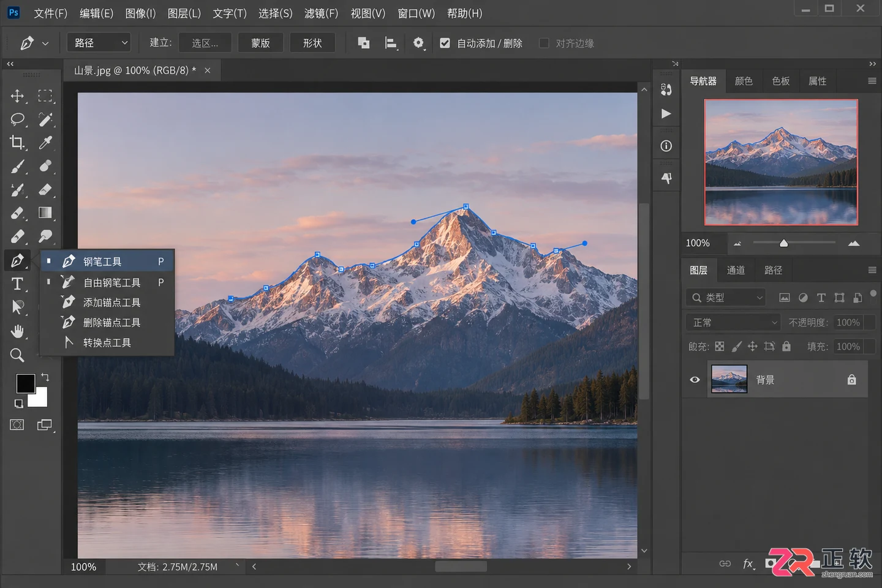Open the 类型 layer filter dropdown
The width and height of the screenshot is (882, 588).
click(x=726, y=298)
